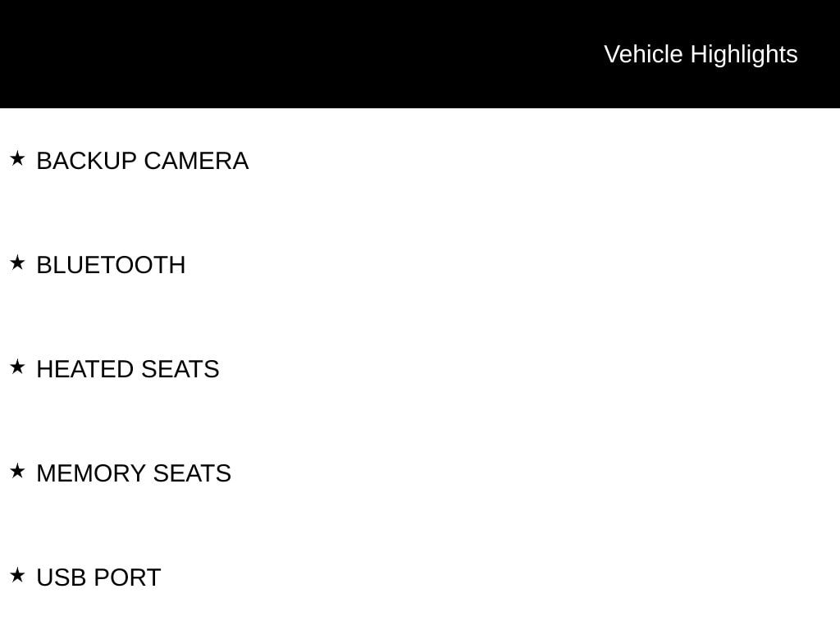Choose the HEATED SEATS highlight entry
The height and width of the screenshot is (630, 840).
pyautogui.click(x=128, y=369)
